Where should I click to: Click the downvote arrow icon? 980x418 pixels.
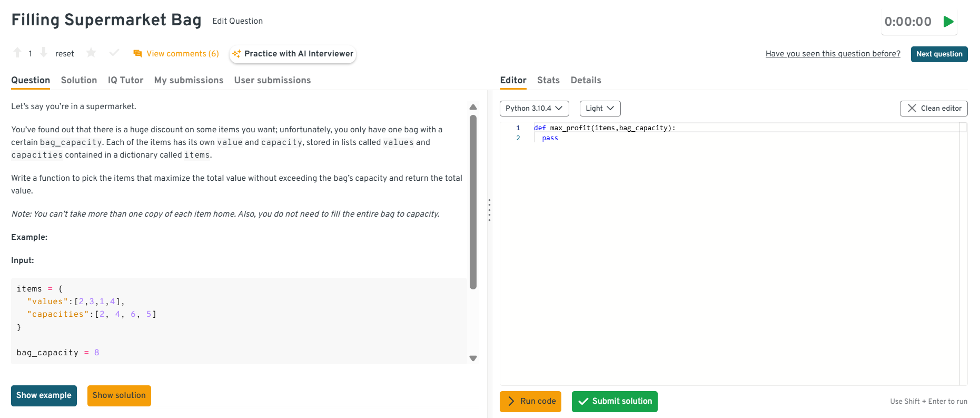[44, 53]
